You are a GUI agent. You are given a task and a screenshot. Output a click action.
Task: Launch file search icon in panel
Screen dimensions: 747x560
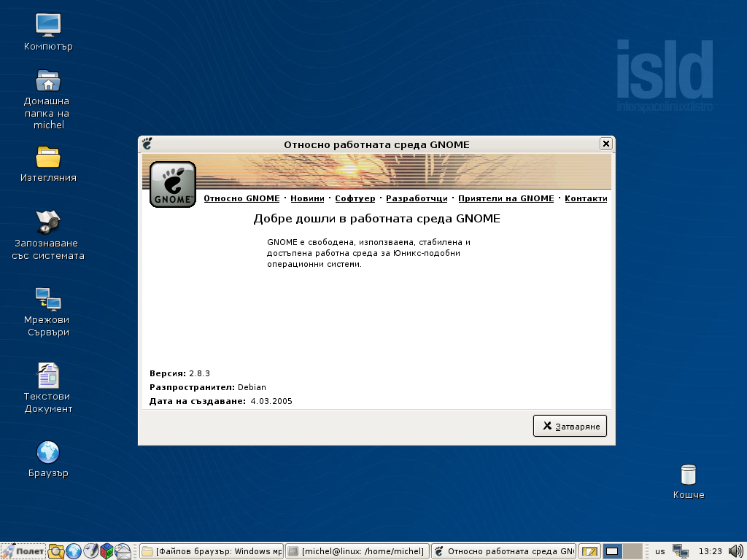coord(55,551)
